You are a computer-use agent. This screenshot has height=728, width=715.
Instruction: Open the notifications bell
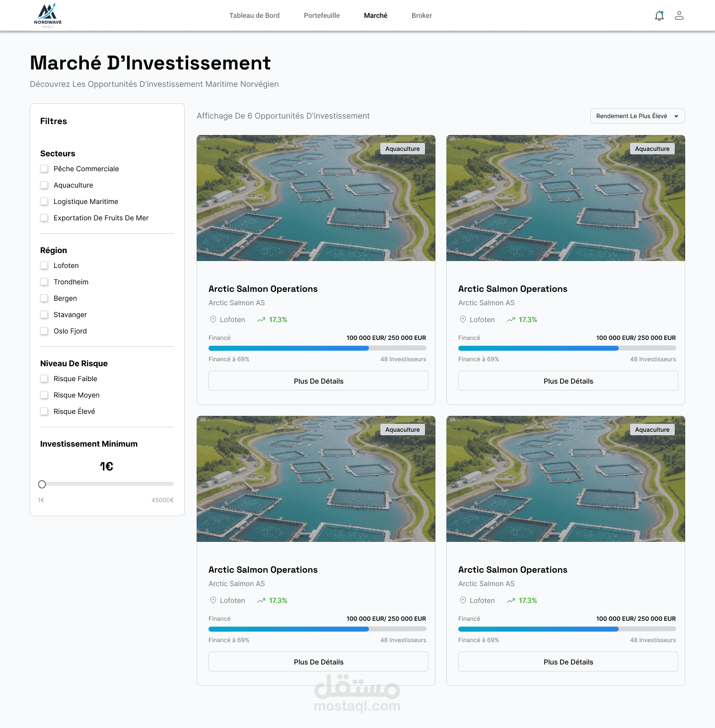659,16
